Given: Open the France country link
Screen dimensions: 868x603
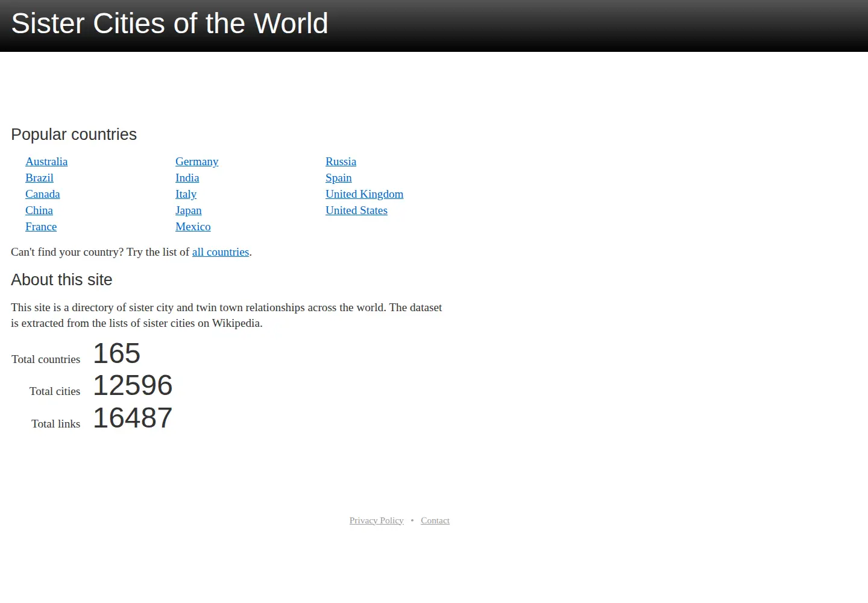Looking at the screenshot, I should [41, 227].
